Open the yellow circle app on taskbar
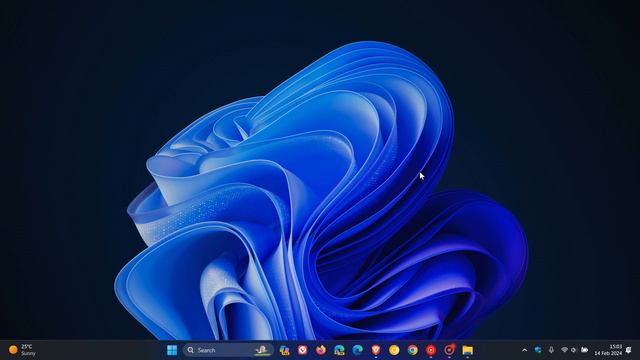This screenshot has height=360, width=640. pos(394,350)
